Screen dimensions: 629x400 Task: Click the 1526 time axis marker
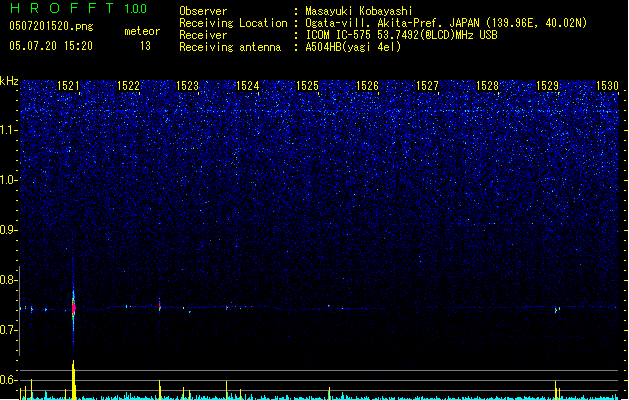(x=367, y=86)
